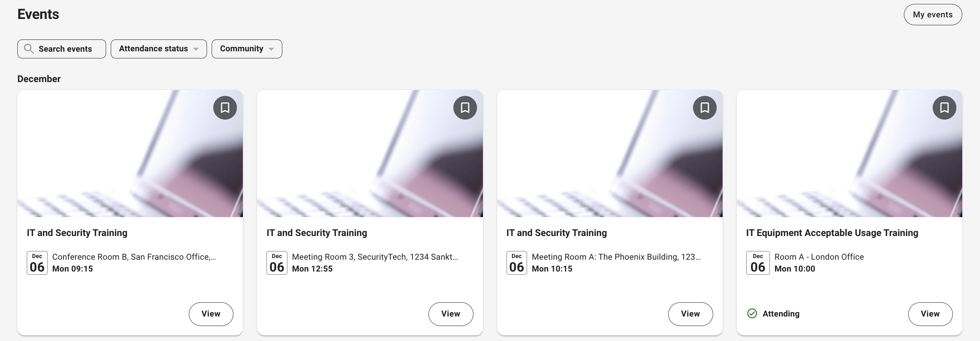Click the green Attending checkmark icon
Screen dimensions: 980x341
pos(752,314)
